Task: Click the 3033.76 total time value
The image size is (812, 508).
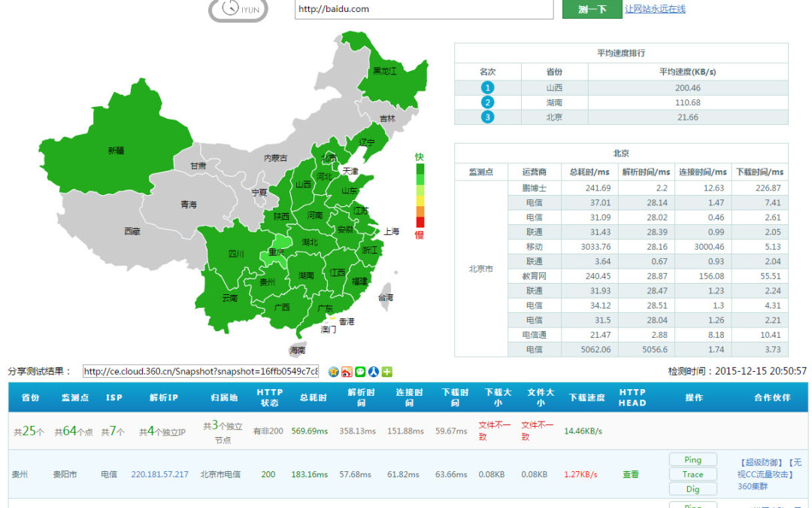Action: 595,247
